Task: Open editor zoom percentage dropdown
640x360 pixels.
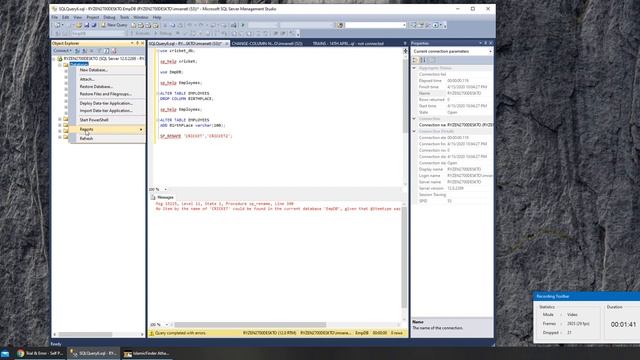Action: [166, 189]
